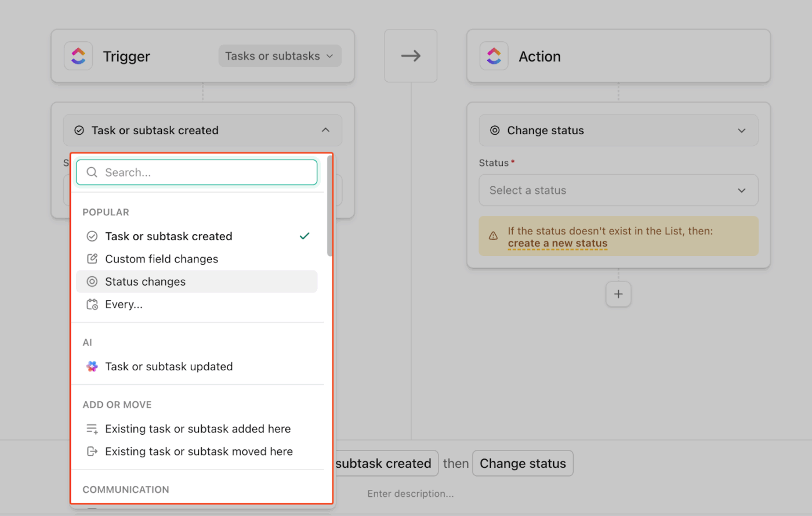Click the plus button below the Action card

click(618, 294)
